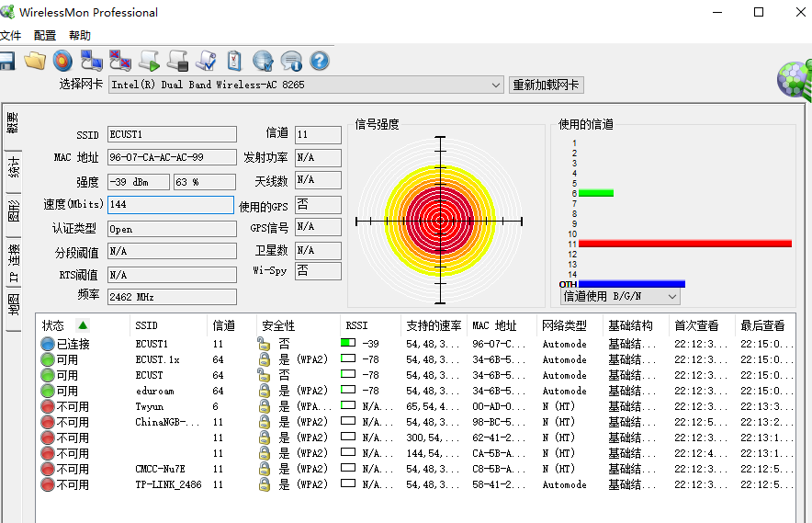Sort by the 支持的速率 column header
This screenshot has height=523, width=812.
tap(434, 325)
